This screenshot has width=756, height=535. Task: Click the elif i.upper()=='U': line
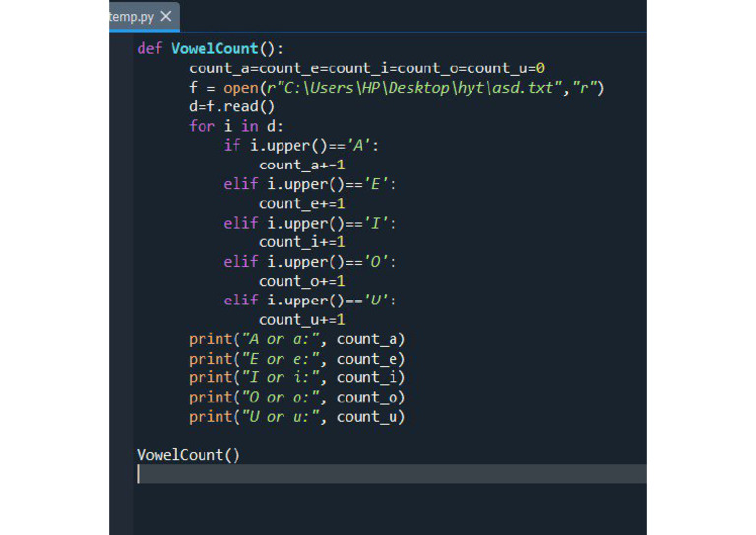tap(309, 301)
